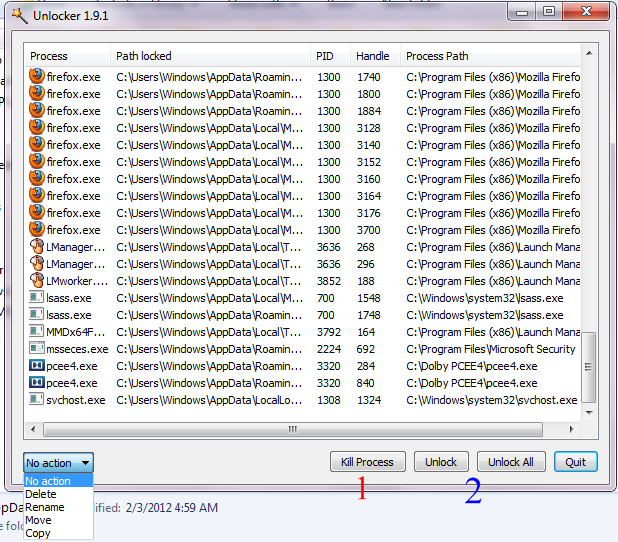The image size is (618, 542).
Task: Click the pcee4.exe icon with handle 840
Action: 37,382
